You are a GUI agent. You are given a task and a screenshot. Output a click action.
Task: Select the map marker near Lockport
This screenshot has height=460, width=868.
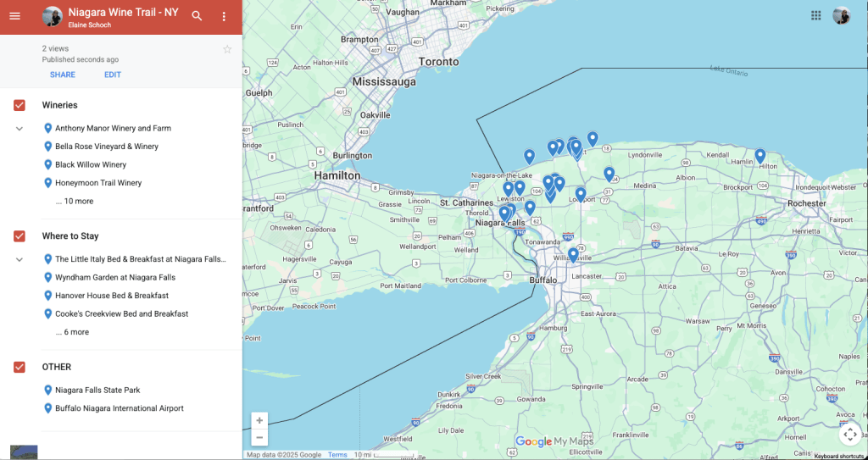[580, 194]
